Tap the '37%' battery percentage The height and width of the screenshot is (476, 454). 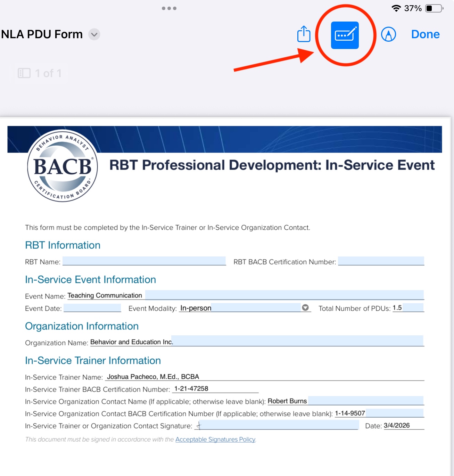coord(413,8)
